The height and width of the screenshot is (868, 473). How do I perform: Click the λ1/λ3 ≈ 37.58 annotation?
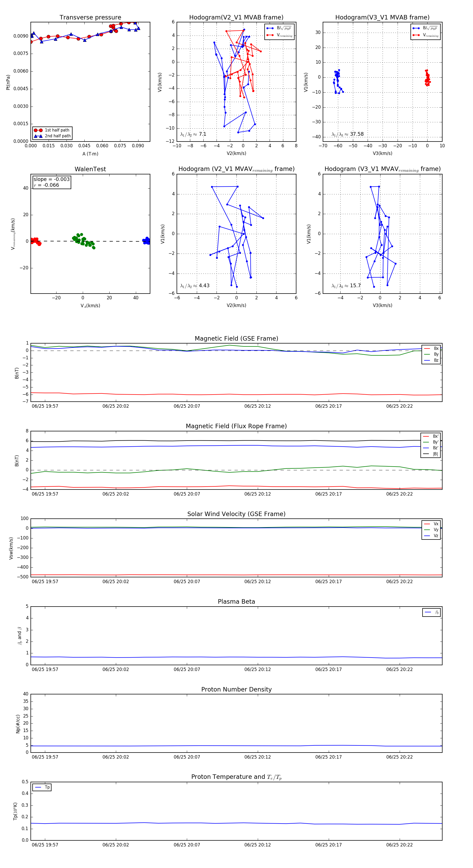click(347, 134)
